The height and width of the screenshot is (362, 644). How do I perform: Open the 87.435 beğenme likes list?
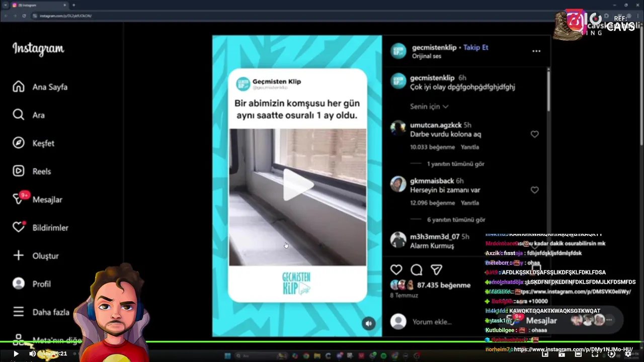[444, 285]
